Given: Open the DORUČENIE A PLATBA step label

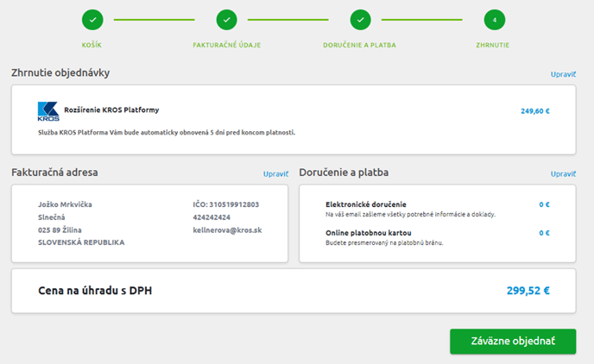Looking at the screenshot, I should pyautogui.click(x=359, y=45).
